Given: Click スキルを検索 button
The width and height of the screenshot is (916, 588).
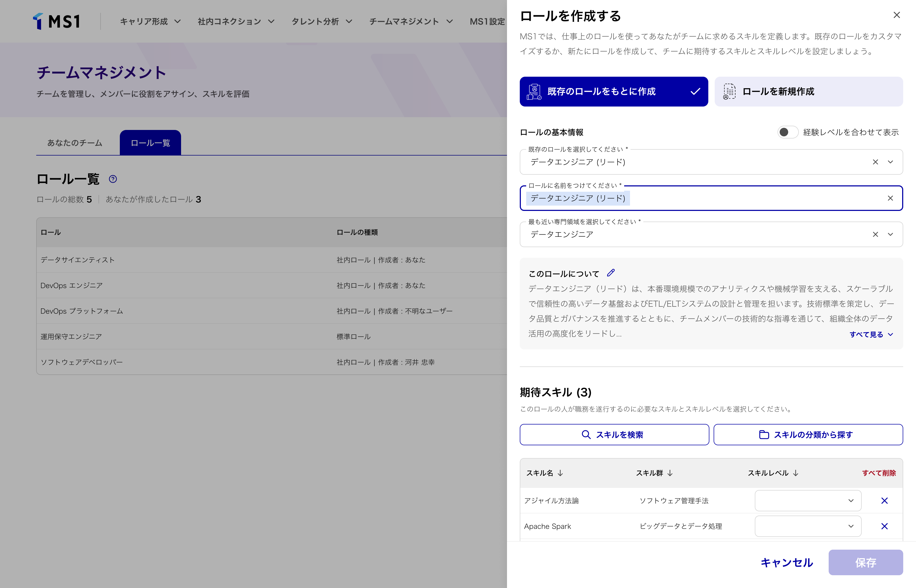Looking at the screenshot, I should pyautogui.click(x=614, y=435).
